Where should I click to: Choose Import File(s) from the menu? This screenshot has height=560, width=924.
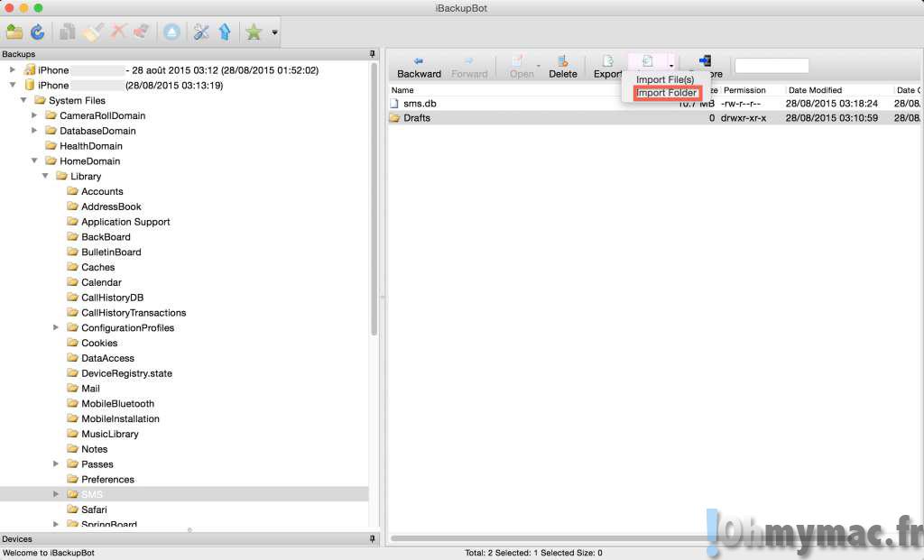[x=665, y=79]
